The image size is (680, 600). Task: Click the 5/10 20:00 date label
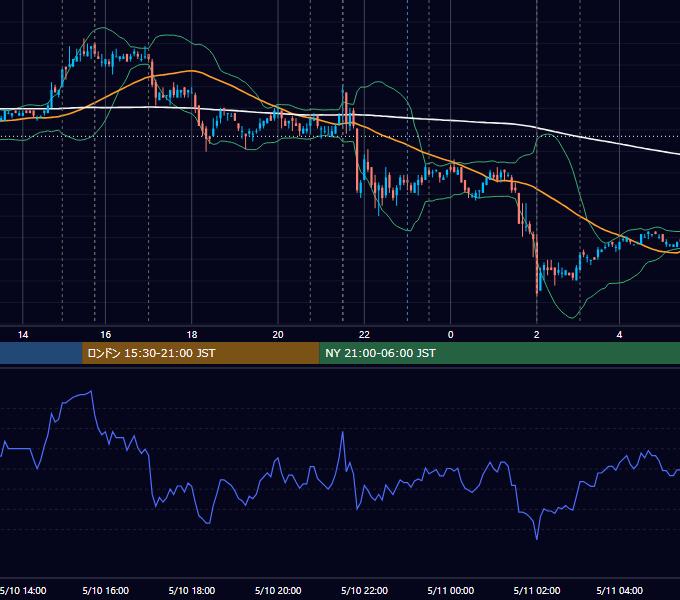(278, 590)
